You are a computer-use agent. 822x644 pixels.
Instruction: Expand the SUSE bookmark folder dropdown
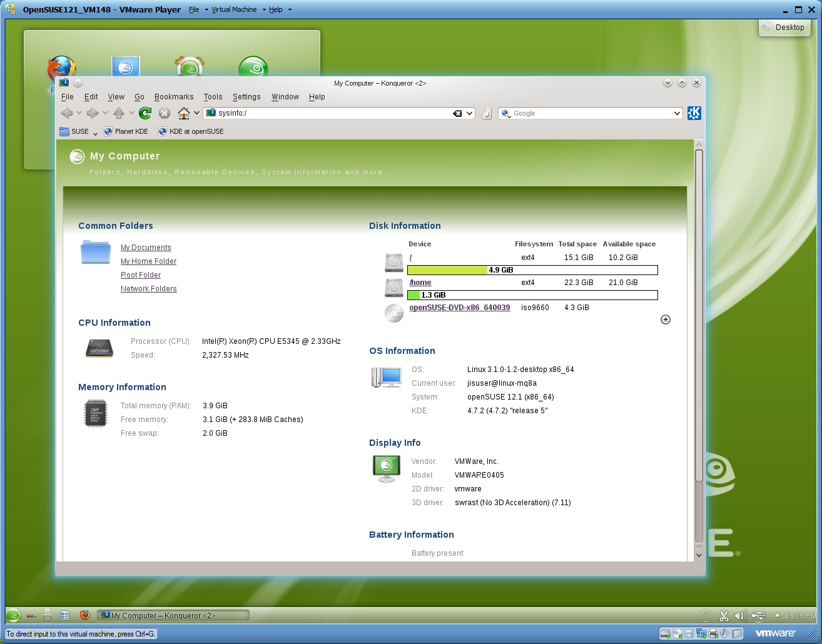tap(94, 131)
